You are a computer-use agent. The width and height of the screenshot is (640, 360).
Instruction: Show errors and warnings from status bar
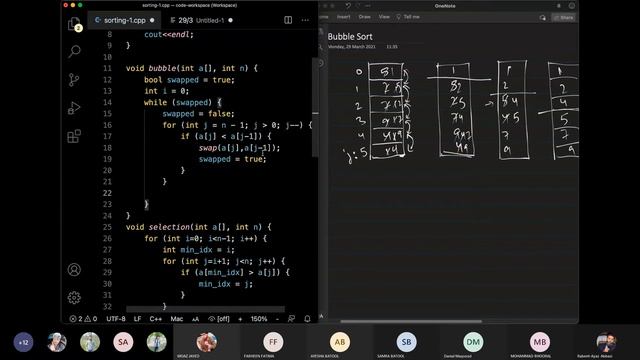[83, 319]
